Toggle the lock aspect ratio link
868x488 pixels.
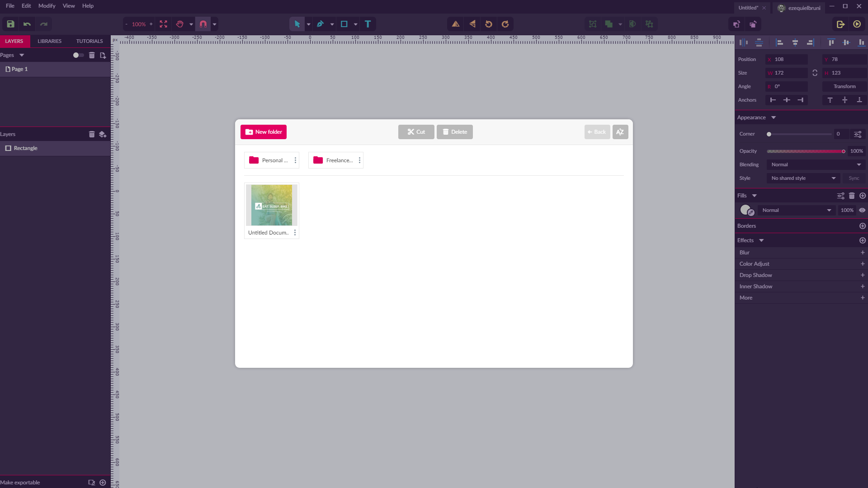coord(815,73)
